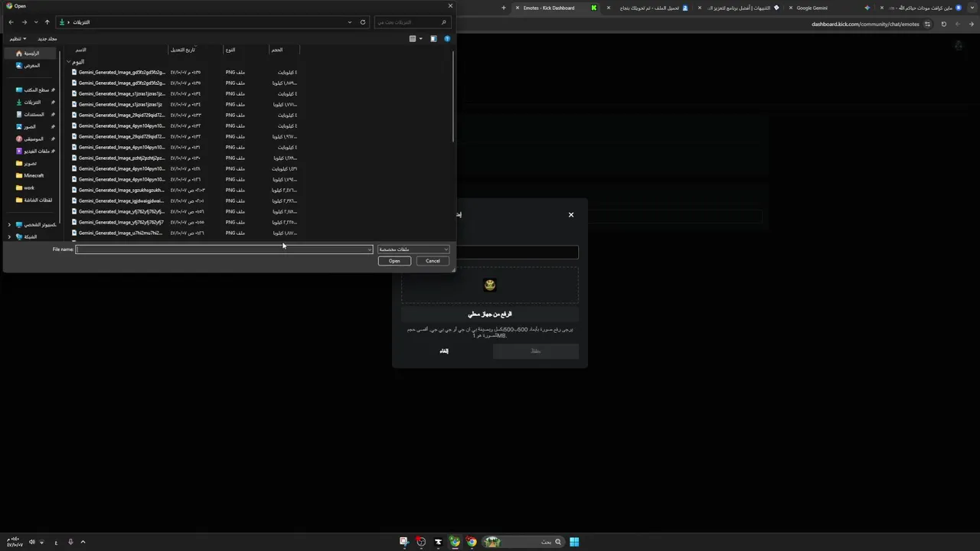
Task: Open المستندات Documents in sidebar
Action: pos(31,114)
